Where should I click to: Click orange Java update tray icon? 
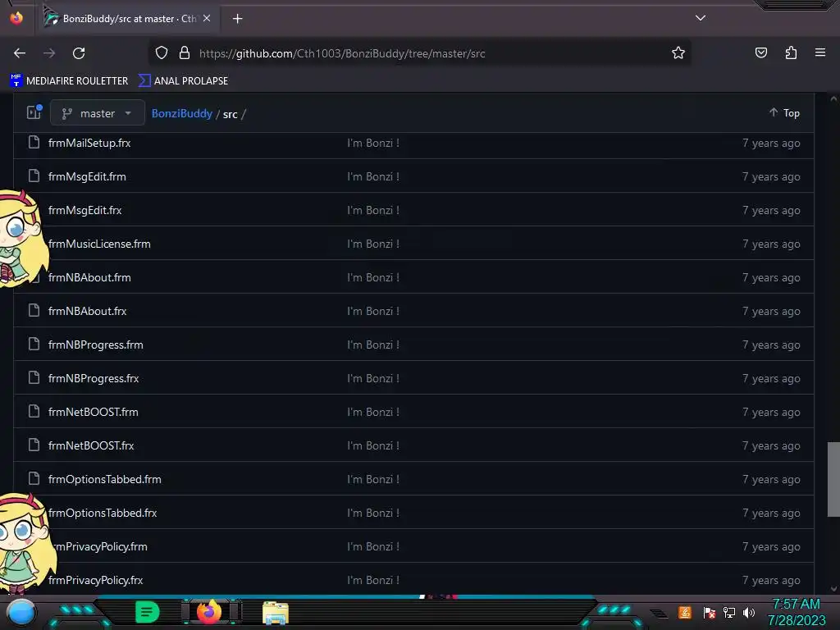pos(685,612)
